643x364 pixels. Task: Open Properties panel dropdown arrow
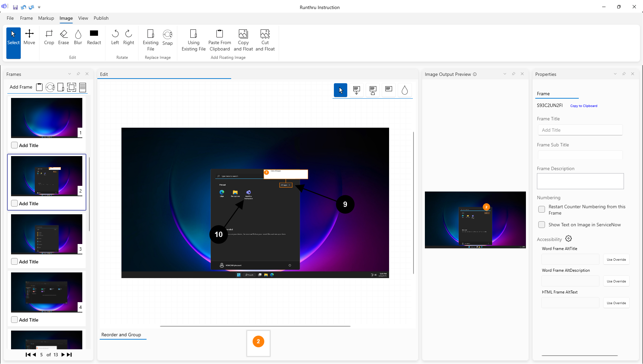[615, 74]
